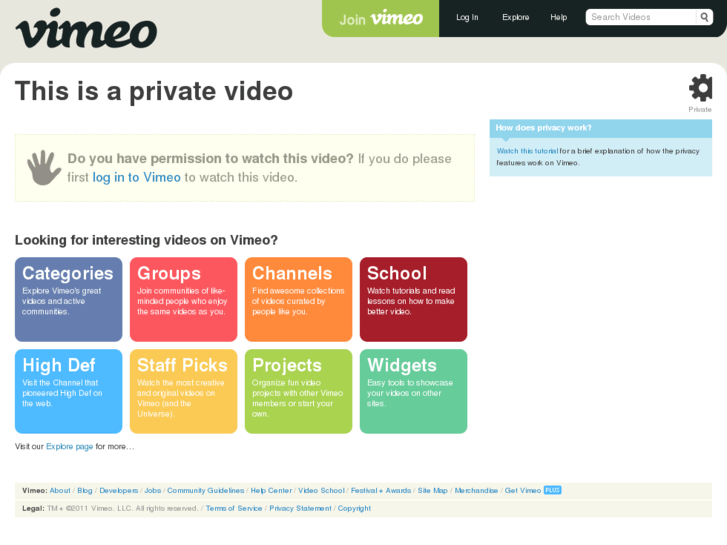Focus the Search Videos input field
The image size is (727, 545).
tap(641, 17)
